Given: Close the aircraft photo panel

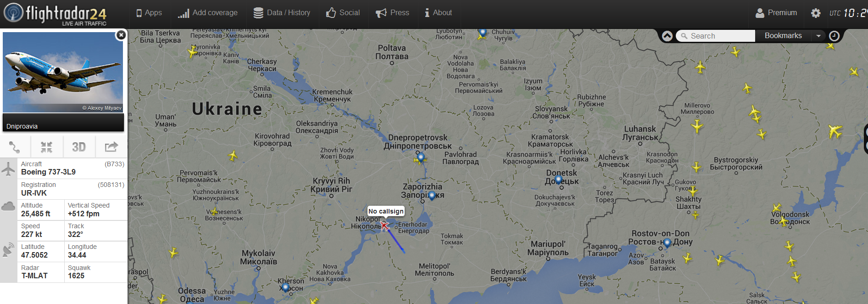Looking at the screenshot, I should [121, 35].
